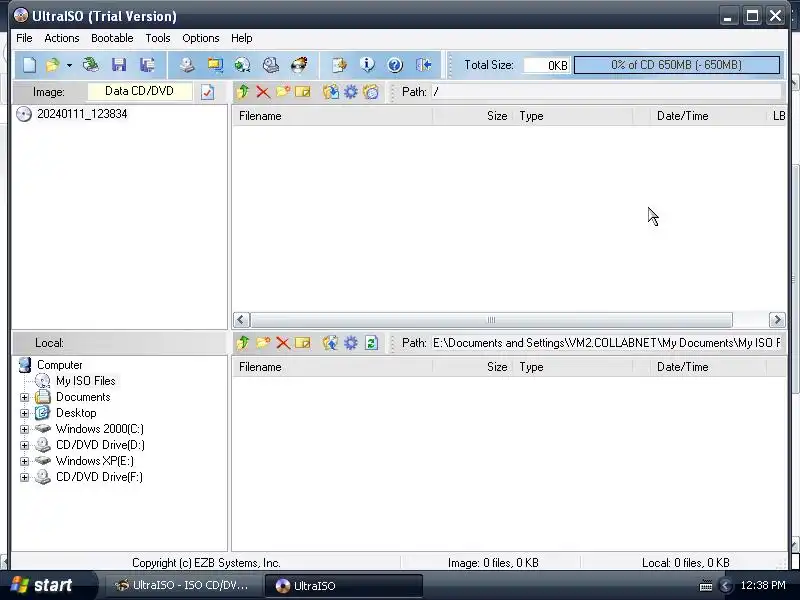Image resolution: width=800 pixels, height=600 pixels.
Task: Click the Rename icon in local pane toolbar
Action: click(x=303, y=343)
